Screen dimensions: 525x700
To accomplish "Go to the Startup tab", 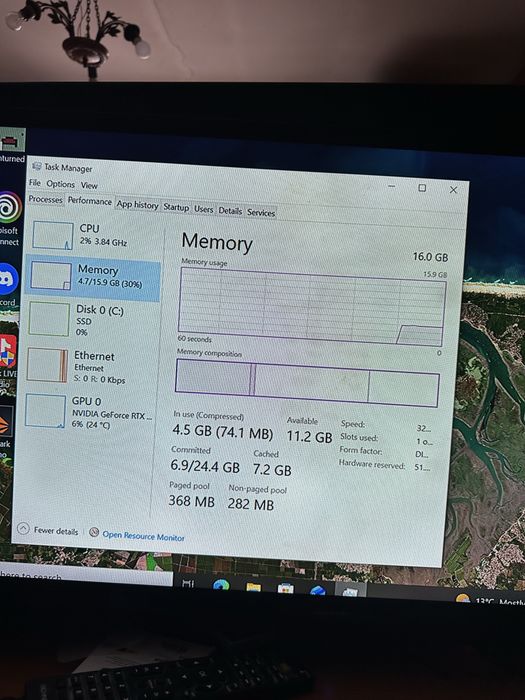I will coord(176,207).
